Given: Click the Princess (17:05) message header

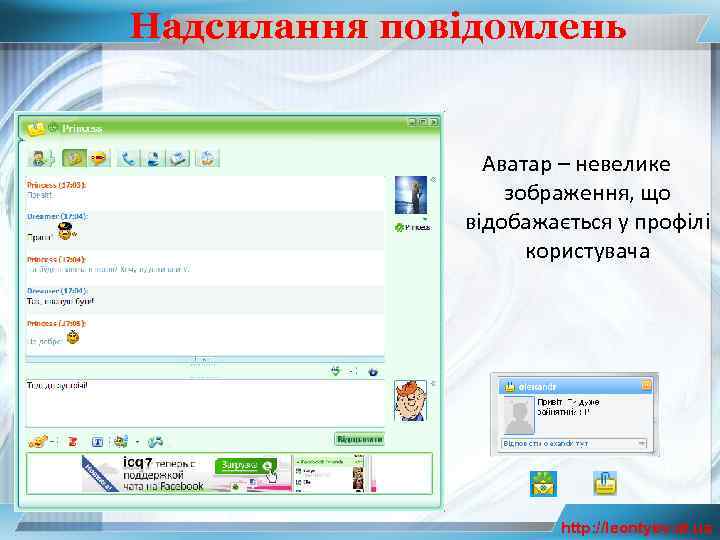Looking at the screenshot, I should [x=56, y=323].
